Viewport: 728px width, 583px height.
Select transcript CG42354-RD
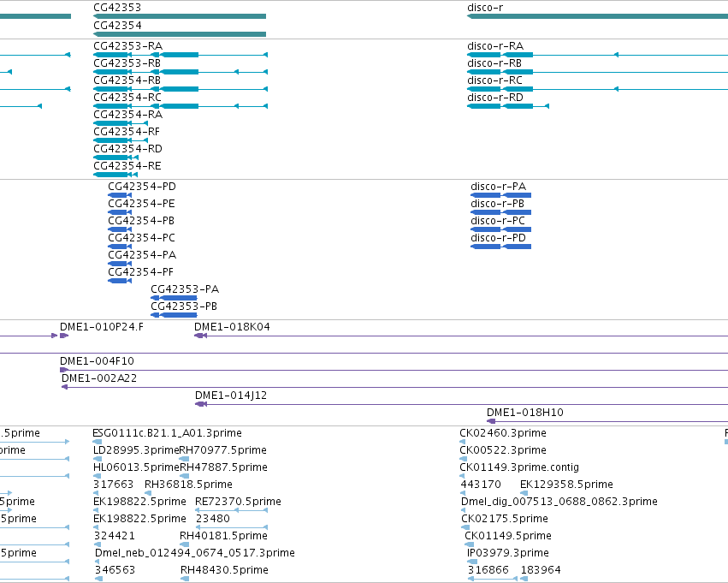coord(116,158)
